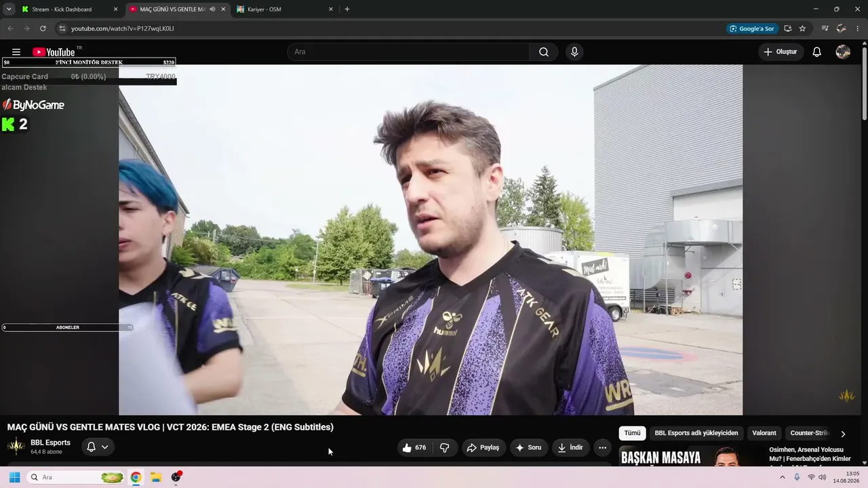Image resolution: width=868 pixels, height=488 pixels.
Task: Close the Kariyer - OSM tab
Action: pyautogui.click(x=331, y=9)
